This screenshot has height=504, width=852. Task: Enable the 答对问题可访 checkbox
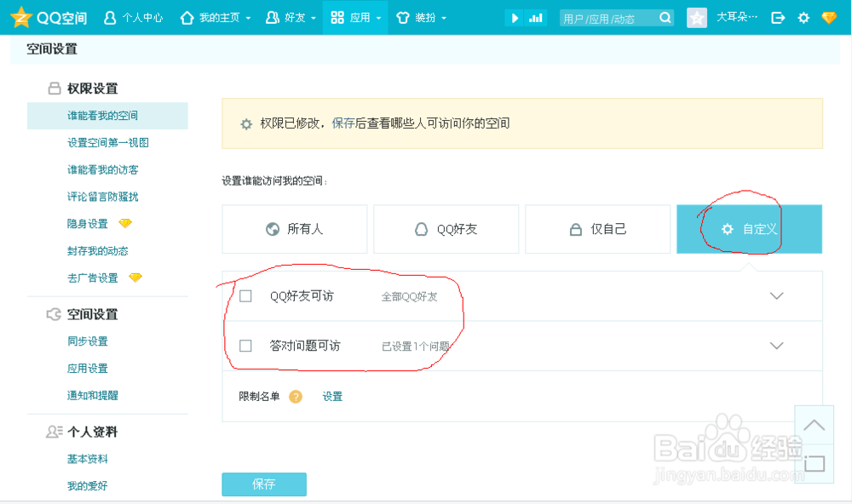(x=245, y=346)
